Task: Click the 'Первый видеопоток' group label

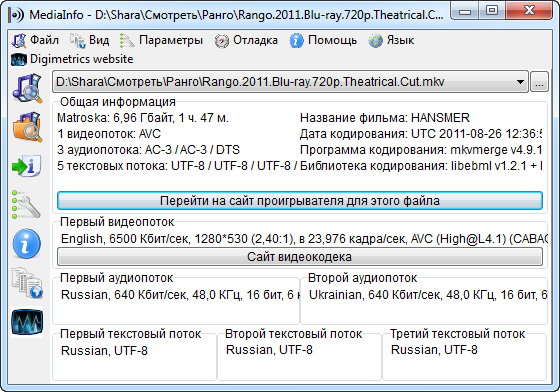Action: tap(117, 222)
